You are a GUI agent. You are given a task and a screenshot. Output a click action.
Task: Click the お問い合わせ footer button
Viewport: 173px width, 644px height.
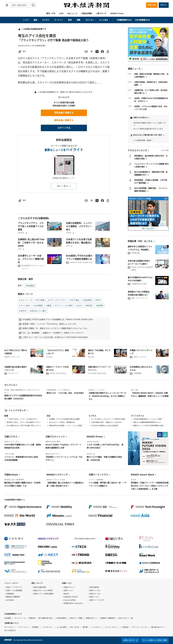coord(131,640)
